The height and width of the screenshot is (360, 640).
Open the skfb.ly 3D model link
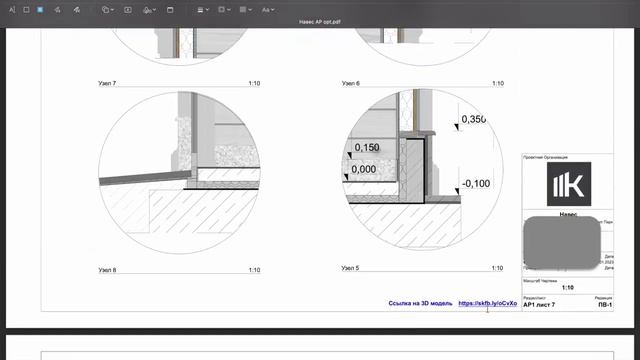click(x=487, y=303)
